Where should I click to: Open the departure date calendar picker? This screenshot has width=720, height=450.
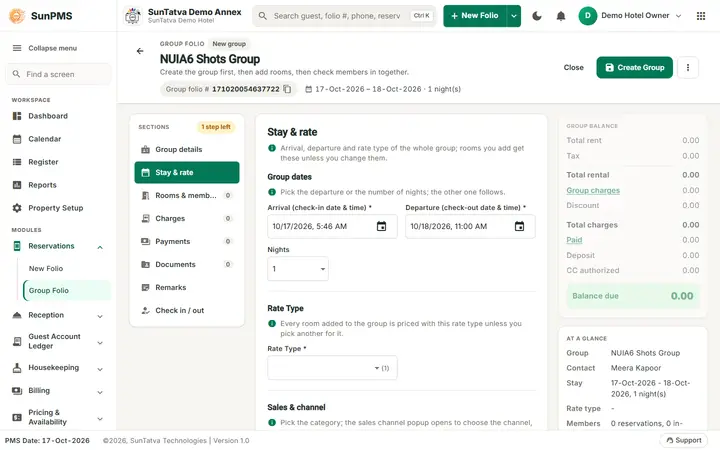pos(519,226)
